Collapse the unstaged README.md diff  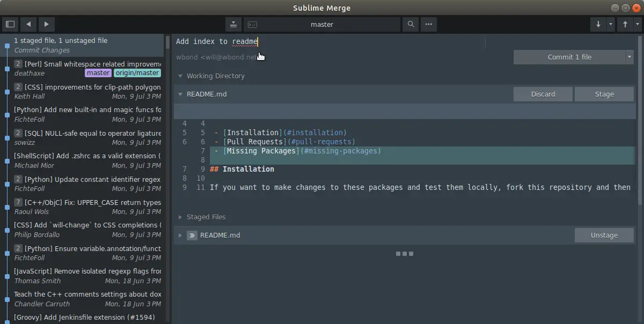pos(180,94)
